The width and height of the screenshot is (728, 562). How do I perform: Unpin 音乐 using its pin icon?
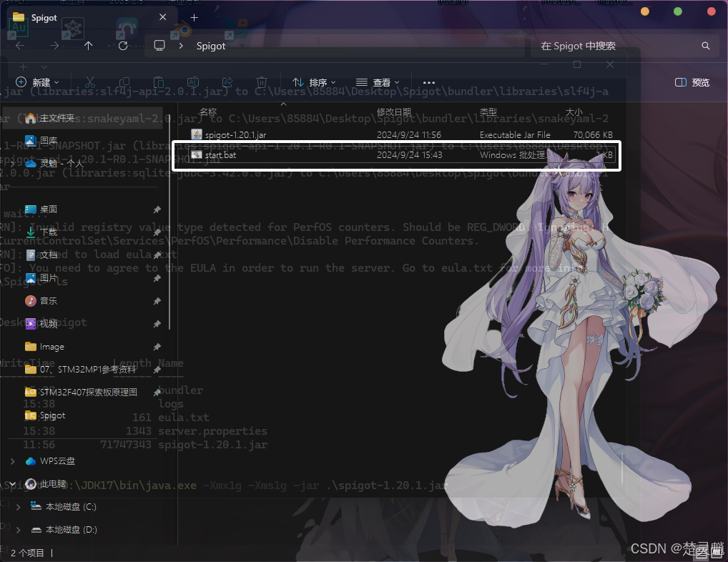point(157,301)
